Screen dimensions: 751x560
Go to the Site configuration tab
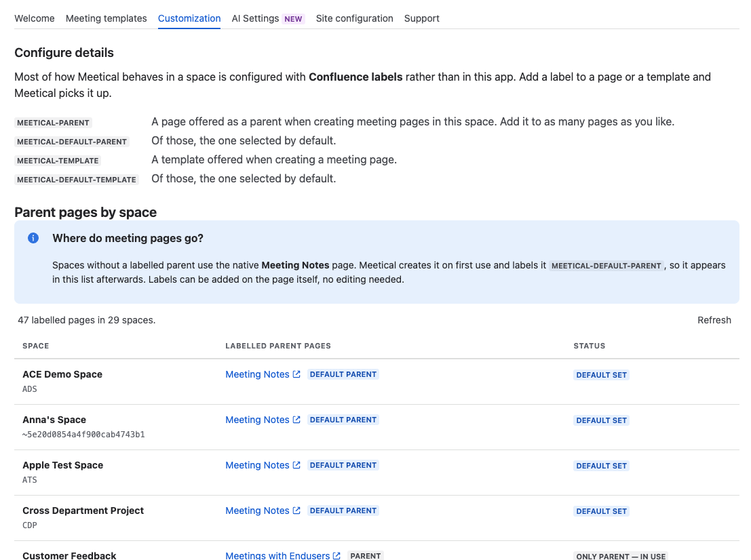(x=354, y=18)
